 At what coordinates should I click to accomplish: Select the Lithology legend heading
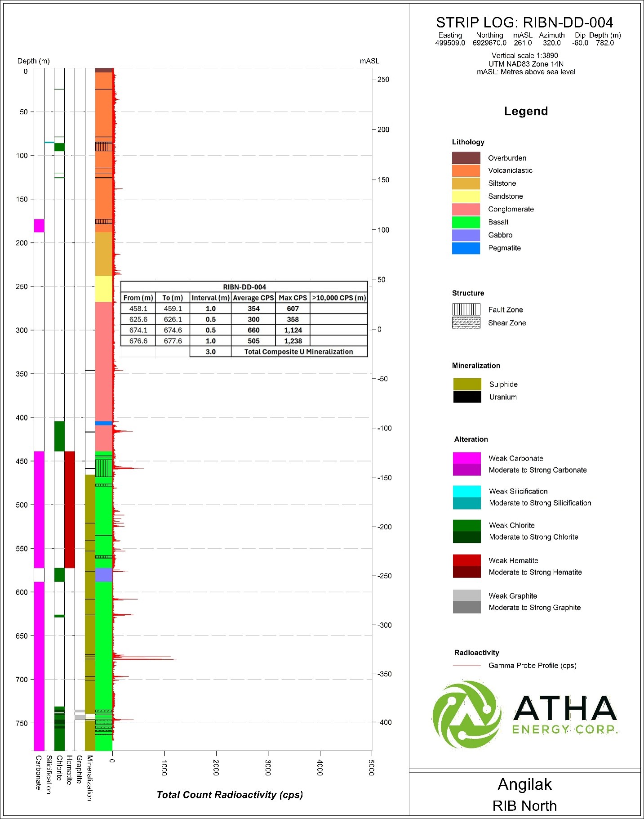click(x=468, y=142)
